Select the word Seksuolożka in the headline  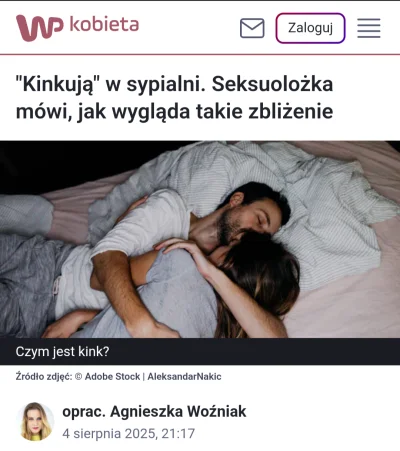tap(272, 84)
